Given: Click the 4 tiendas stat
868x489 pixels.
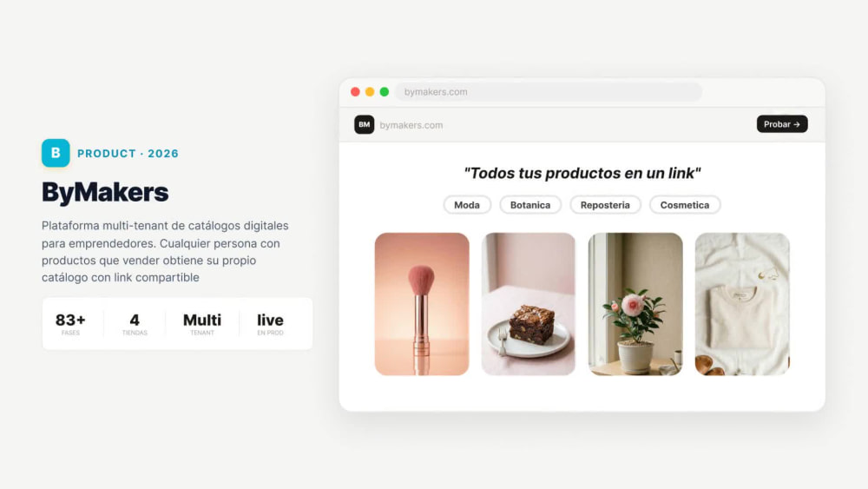Looking at the screenshot, I should (x=135, y=324).
